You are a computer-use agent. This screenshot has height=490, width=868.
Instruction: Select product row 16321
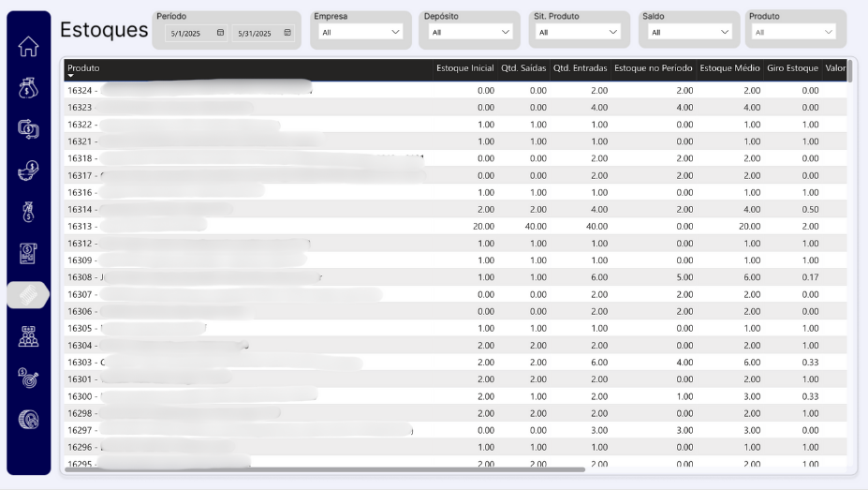coord(455,141)
